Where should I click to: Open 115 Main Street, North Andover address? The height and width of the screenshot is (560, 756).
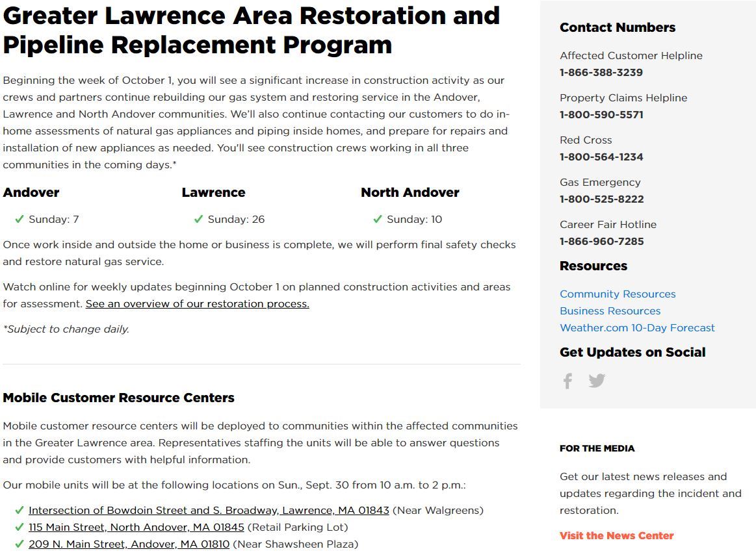click(x=137, y=528)
